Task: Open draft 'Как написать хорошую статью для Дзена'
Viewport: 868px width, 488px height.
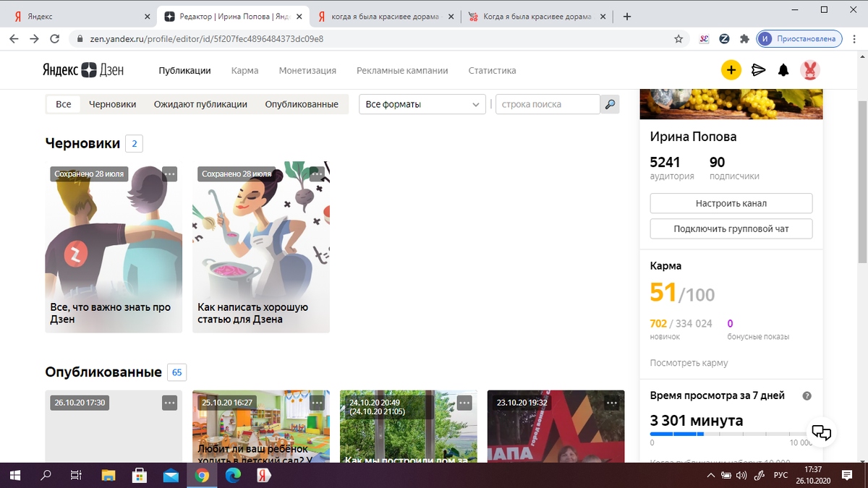Action: point(261,247)
